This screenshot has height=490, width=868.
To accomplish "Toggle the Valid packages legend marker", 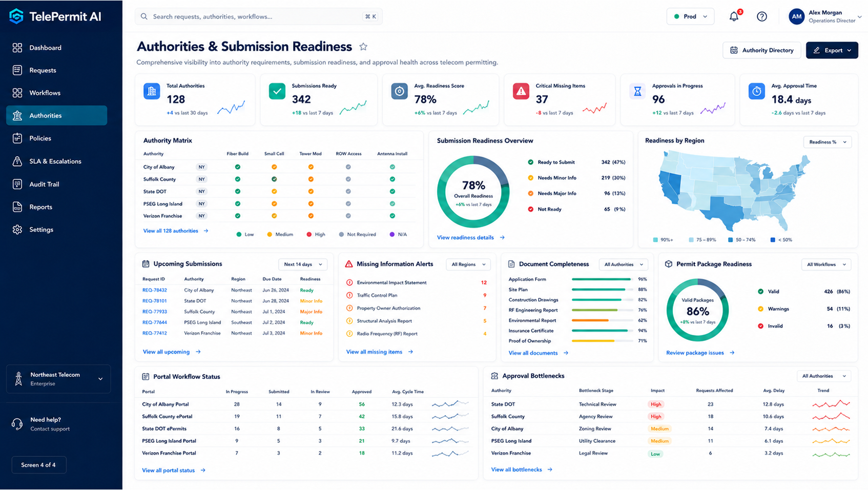I will pyautogui.click(x=760, y=292).
